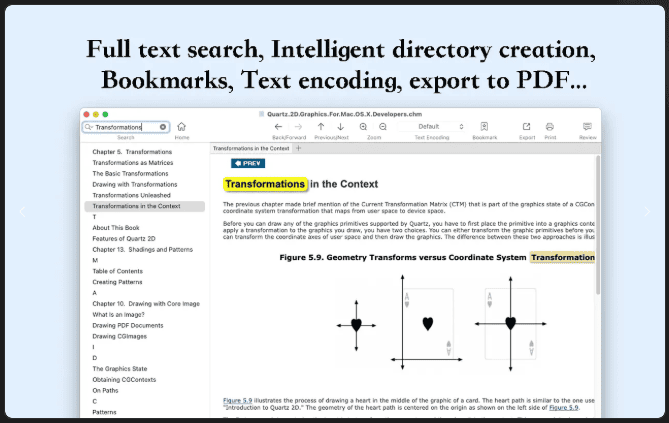Open 'On Paths' entry
669x423 pixels.
pos(105,390)
